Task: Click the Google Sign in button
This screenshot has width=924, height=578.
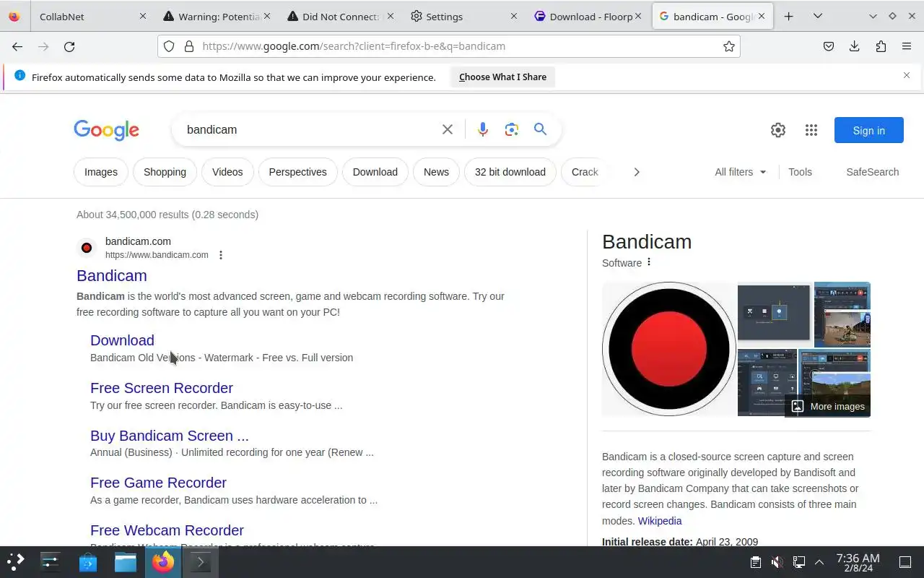Action: [x=868, y=130]
